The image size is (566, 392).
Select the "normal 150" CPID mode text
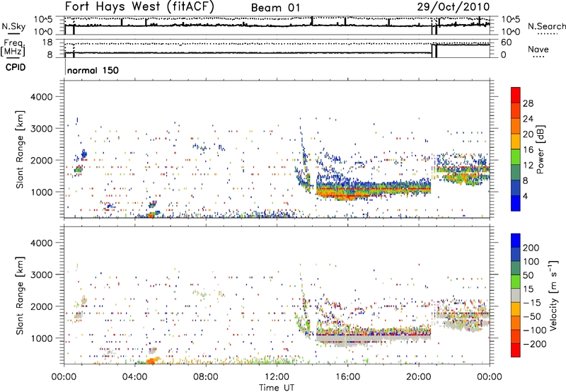click(93, 70)
